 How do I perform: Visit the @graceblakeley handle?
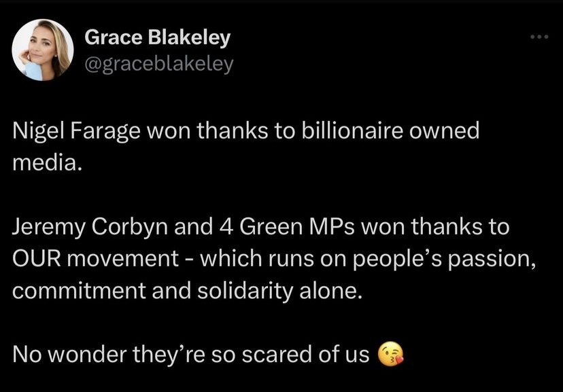tap(158, 63)
